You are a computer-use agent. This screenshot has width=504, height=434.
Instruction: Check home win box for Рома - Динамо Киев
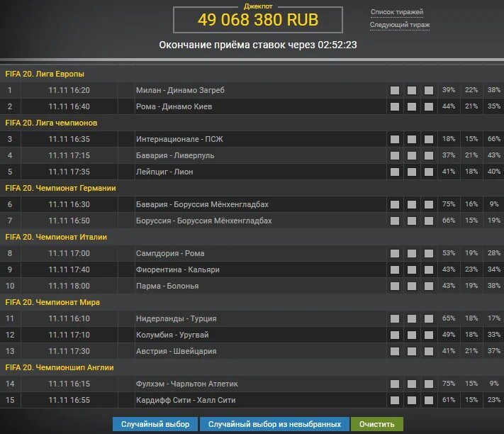tap(395, 107)
